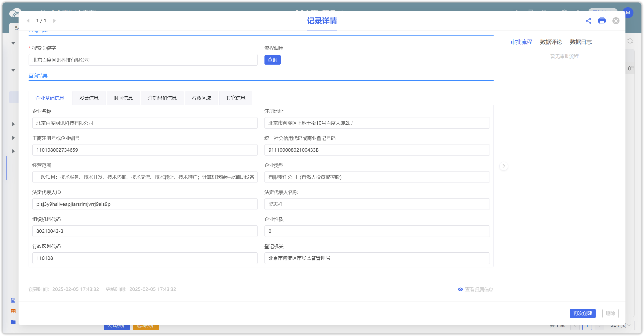Click the share icon in the header
The height and width of the screenshot is (336, 644).
coord(588,21)
